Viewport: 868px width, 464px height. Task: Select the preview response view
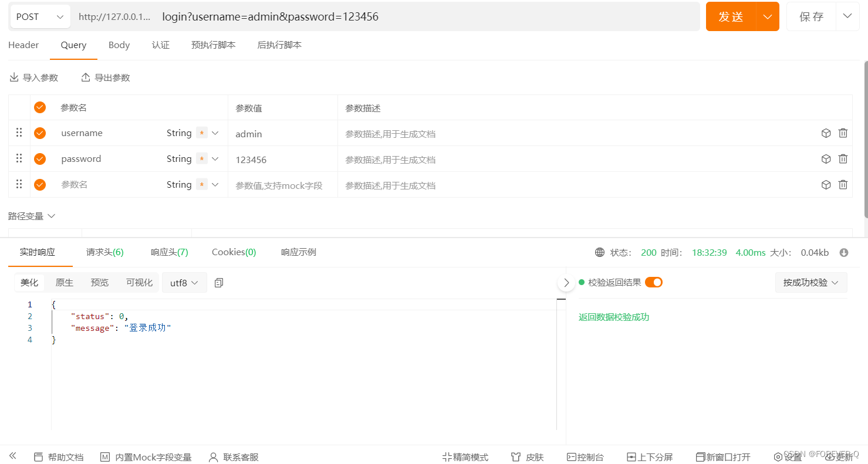[100, 283]
